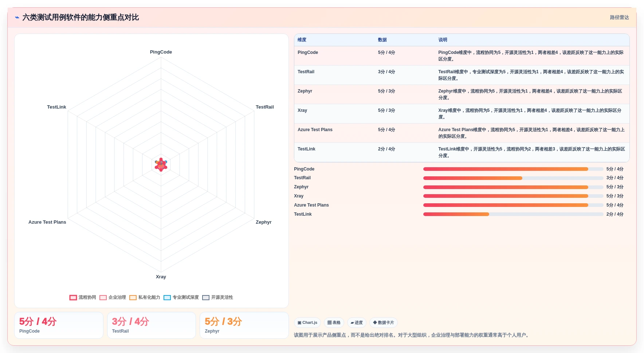
Task: Click the TestLink description in the 说明 column
Action: click(531, 152)
